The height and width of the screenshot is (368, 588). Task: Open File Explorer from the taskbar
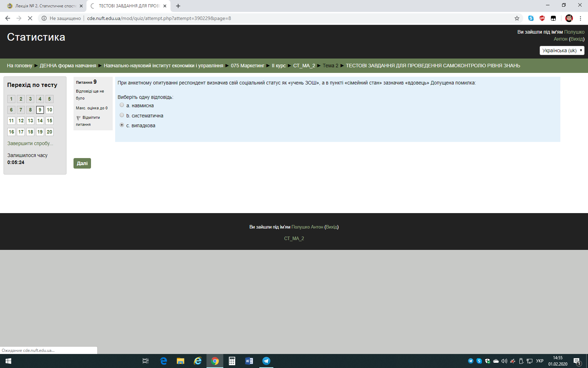coord(180,361)
